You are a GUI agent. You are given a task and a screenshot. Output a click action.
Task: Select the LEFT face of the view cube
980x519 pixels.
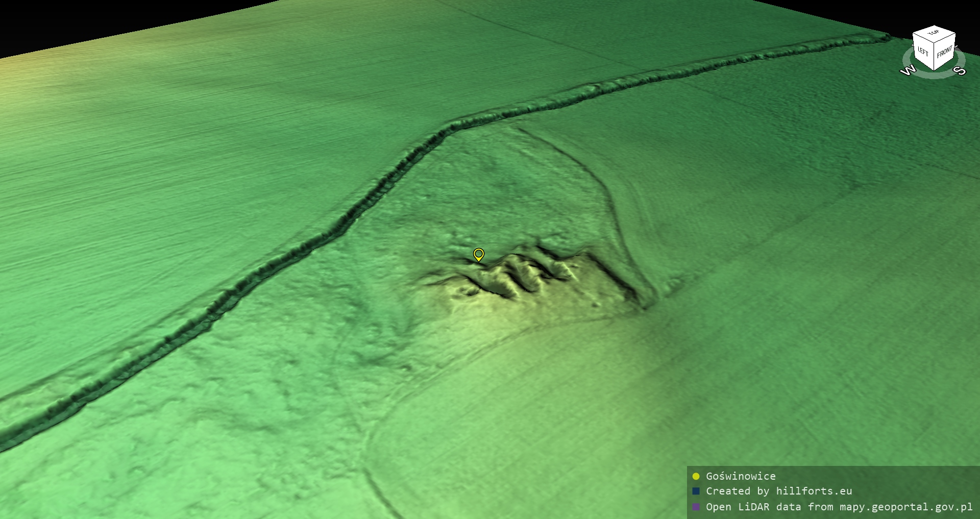coord(923,52)
